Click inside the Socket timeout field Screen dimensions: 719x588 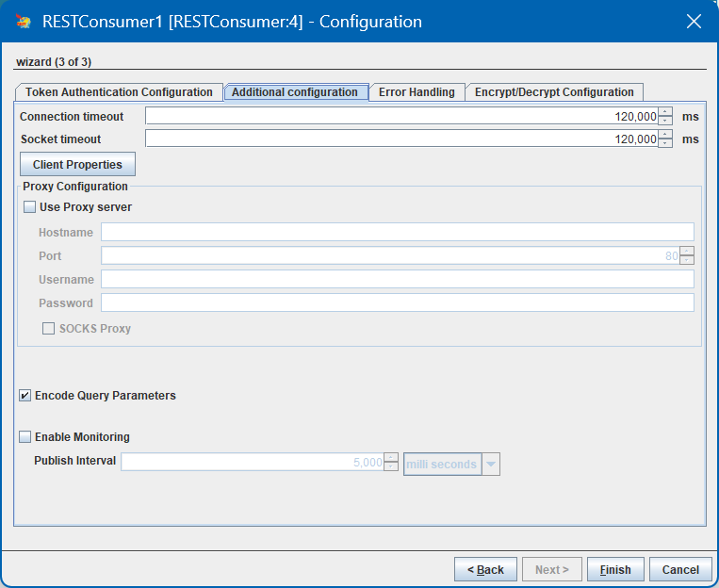tap(401, 139)
